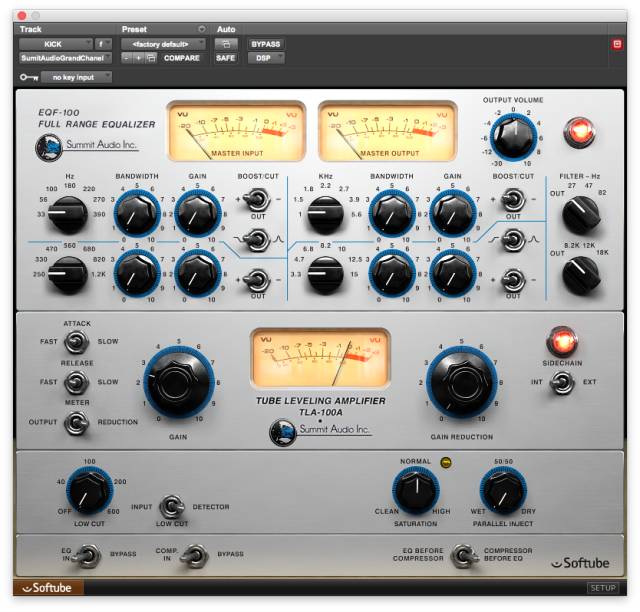Click the key input key icon
The height and width of the screenshot is (612, 640).
point(29,77)
